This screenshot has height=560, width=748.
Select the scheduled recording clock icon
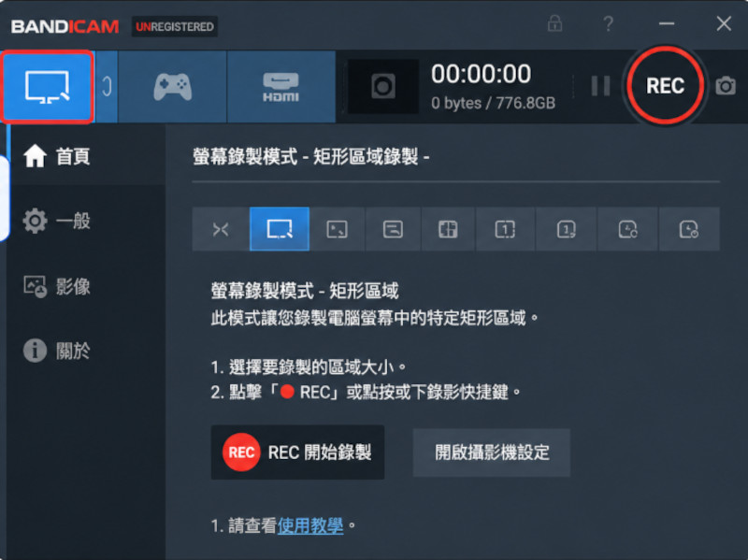[627, 229]
